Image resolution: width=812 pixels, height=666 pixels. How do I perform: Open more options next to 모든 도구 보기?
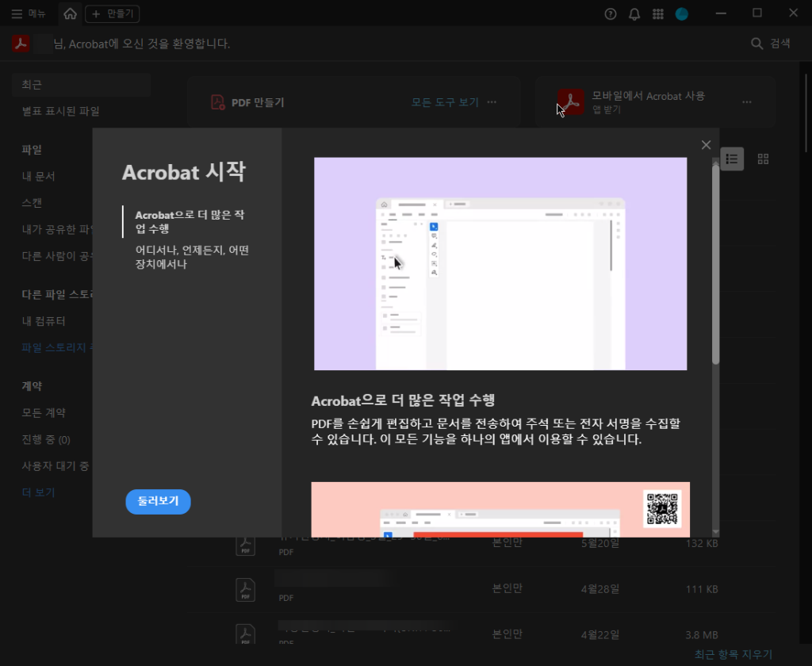pos(492,102)
